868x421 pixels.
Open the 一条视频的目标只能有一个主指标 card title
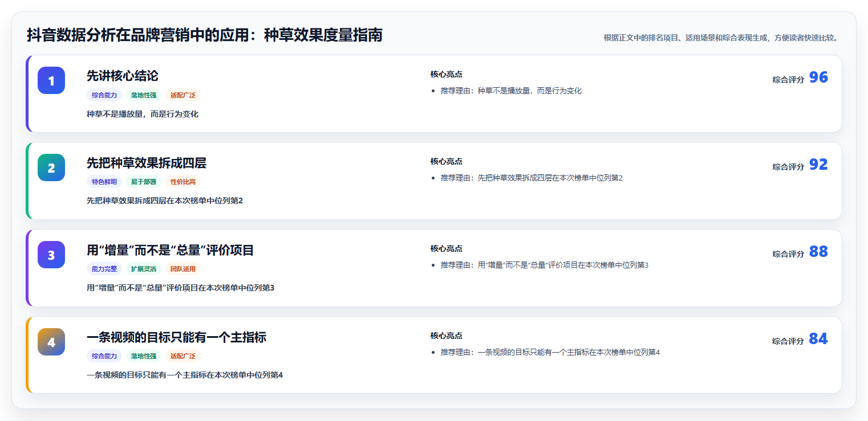point(176,337)
